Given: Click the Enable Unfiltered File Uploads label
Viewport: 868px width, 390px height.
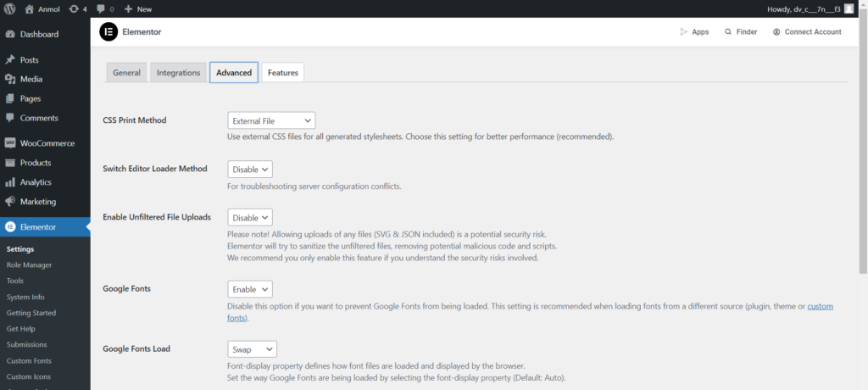Looking at the screenshot, I should point(157,217).
